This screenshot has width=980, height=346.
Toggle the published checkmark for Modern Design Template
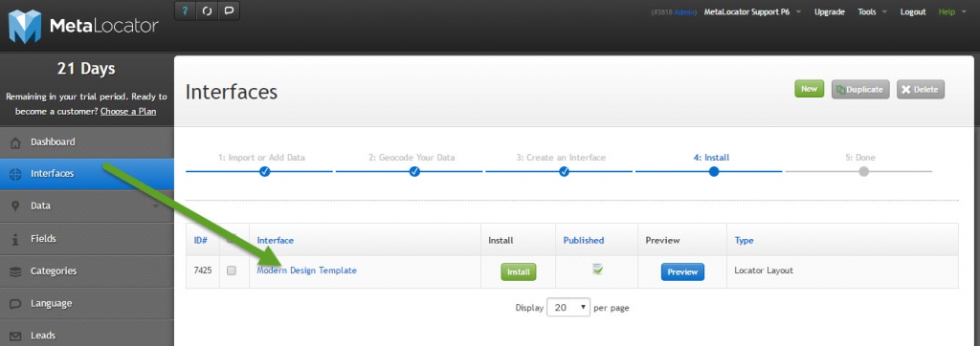[x=597, y=270]
